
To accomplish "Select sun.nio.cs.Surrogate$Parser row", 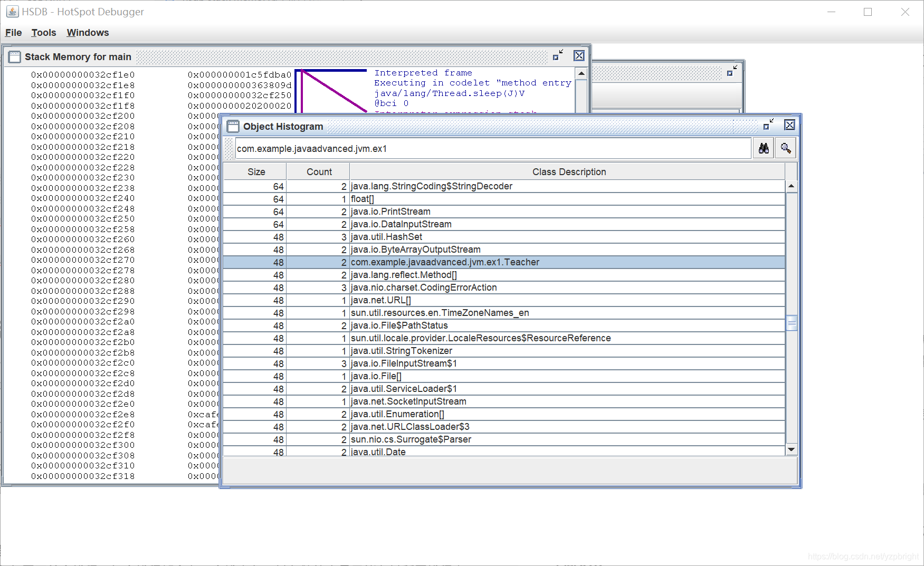I will [x=504, y=439].
